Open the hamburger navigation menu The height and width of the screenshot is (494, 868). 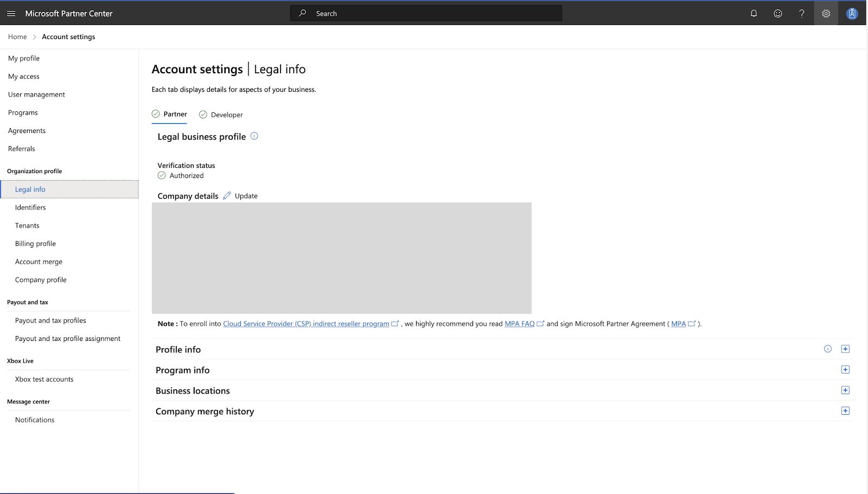11,14
